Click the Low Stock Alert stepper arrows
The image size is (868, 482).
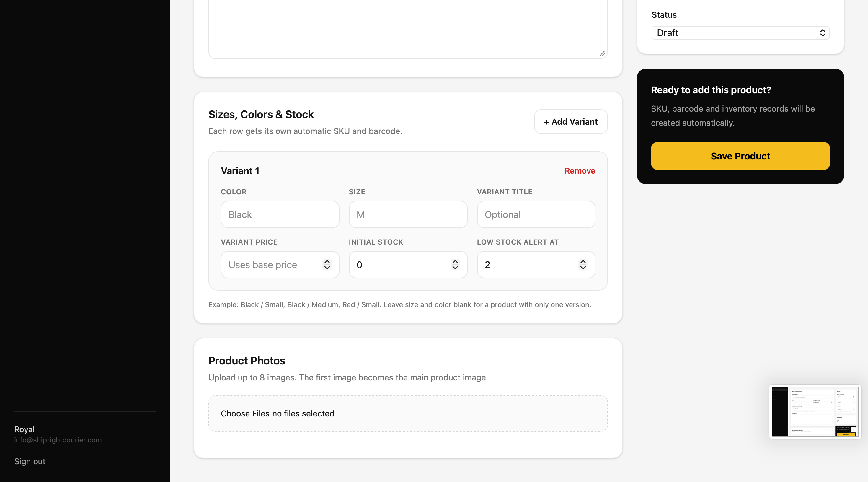[583, 265]
